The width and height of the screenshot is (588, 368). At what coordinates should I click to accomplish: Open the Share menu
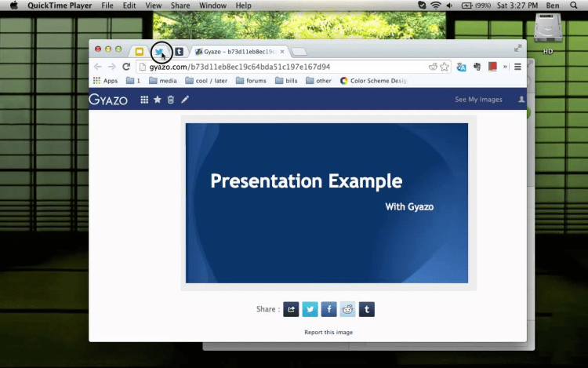click(x=180, y=5)
